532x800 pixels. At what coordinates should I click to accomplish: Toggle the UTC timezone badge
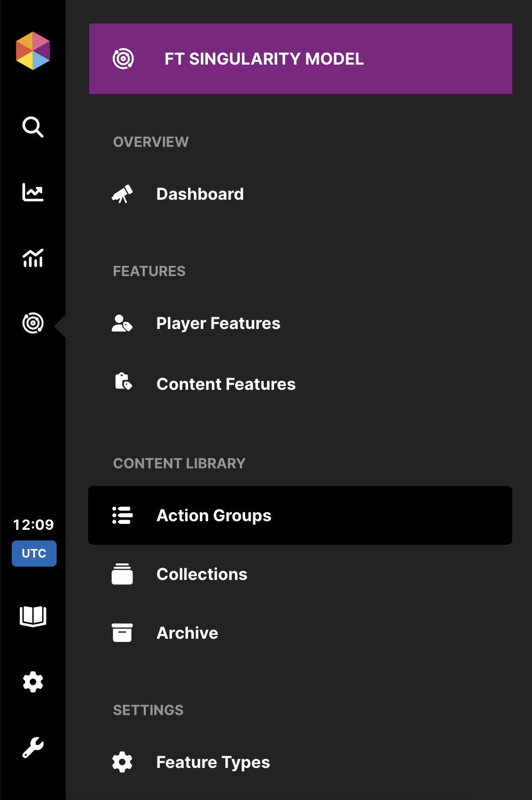[x=34, y=553]
